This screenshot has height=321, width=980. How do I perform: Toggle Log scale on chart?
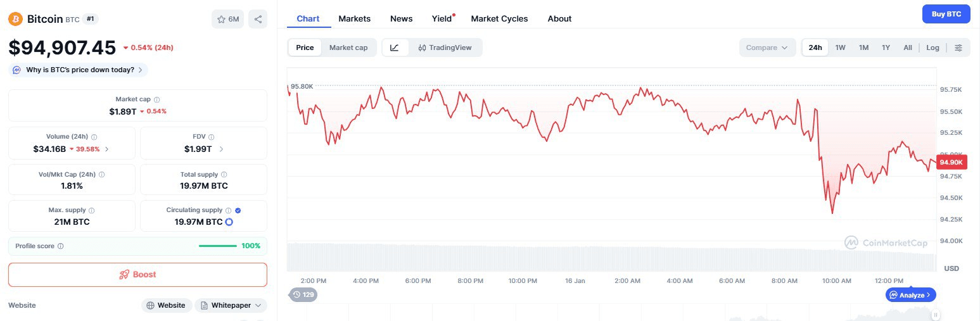[932, 47]
